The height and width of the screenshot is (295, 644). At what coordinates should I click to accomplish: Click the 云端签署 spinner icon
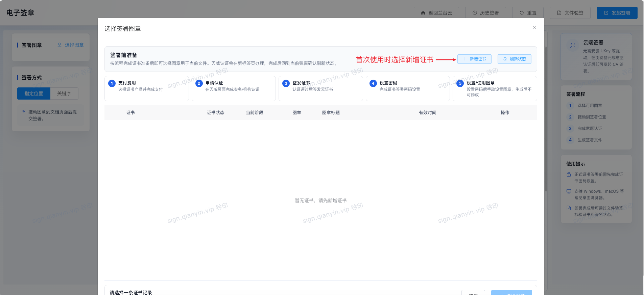coord(573,45)
